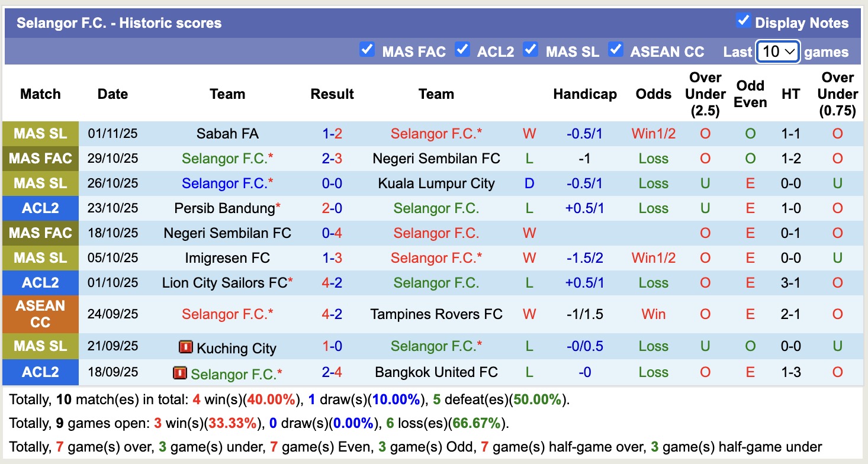Disable the ACL2 competition filter
Viewport: 868px width, 464px height.
[462, 51]
